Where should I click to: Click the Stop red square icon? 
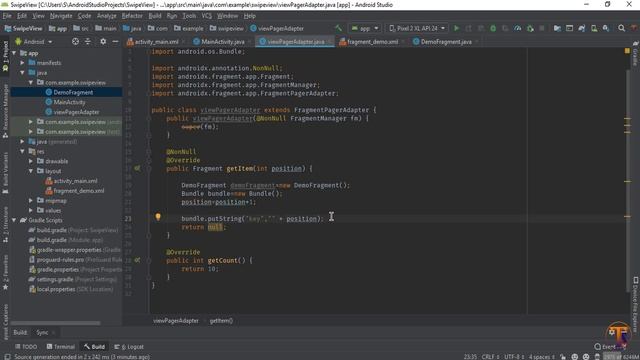coord(542,28)
